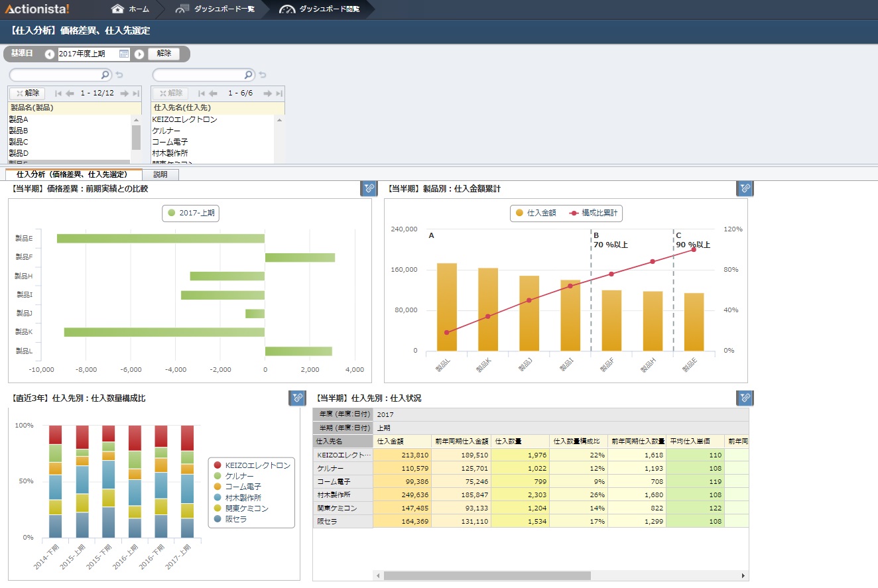
Task: Step the 基準日 period forward with the right arrow
Action: (139, 54)
